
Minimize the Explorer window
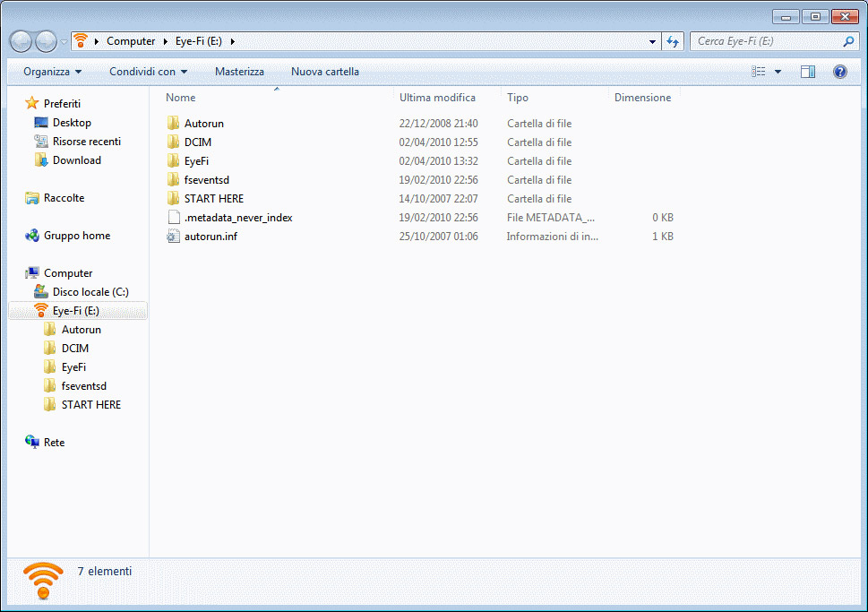coord(786,17)
